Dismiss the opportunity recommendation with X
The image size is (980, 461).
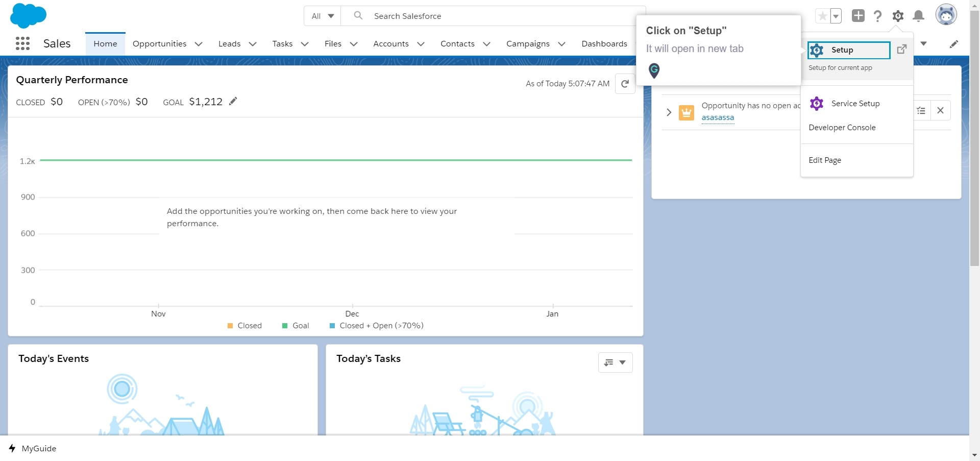(940, 110)
